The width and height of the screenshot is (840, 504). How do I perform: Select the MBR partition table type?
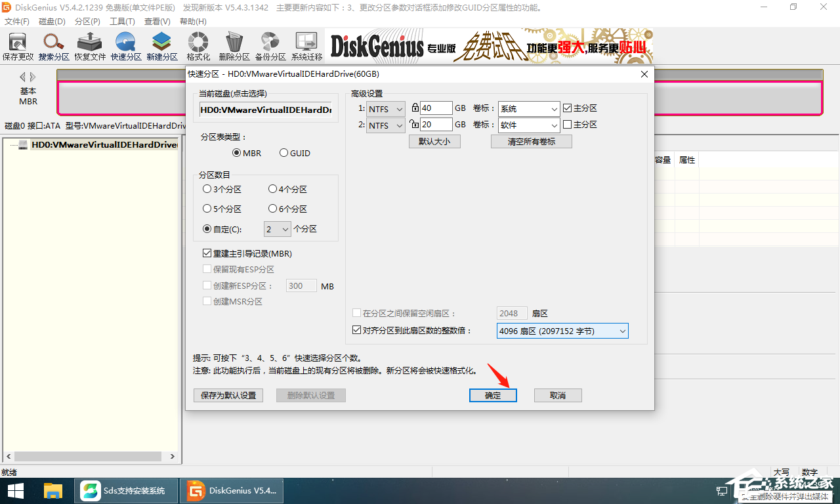(x=247, y=153)
